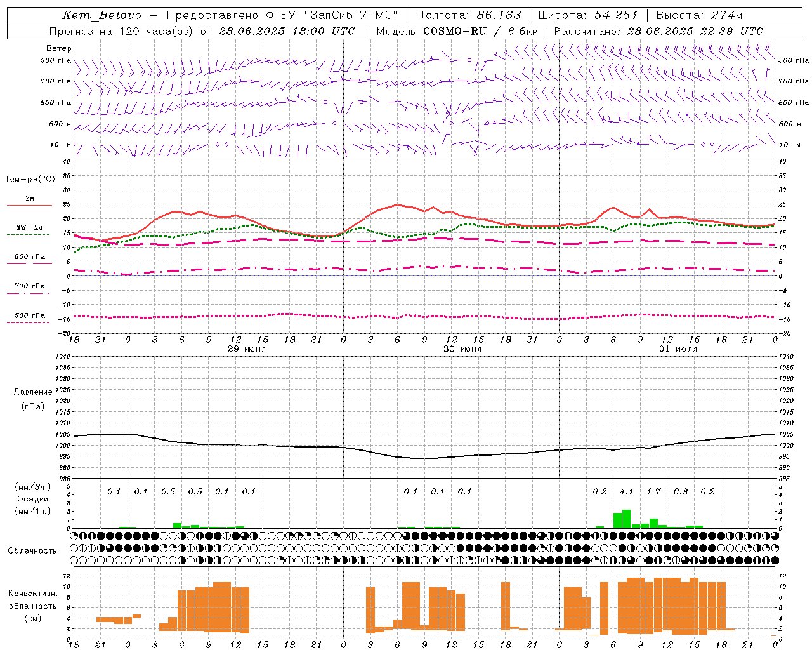The width and height of the screenshot is (812, 650).
Task: Click the 0.3 precipitation amount value
Action: pos(681,491)
